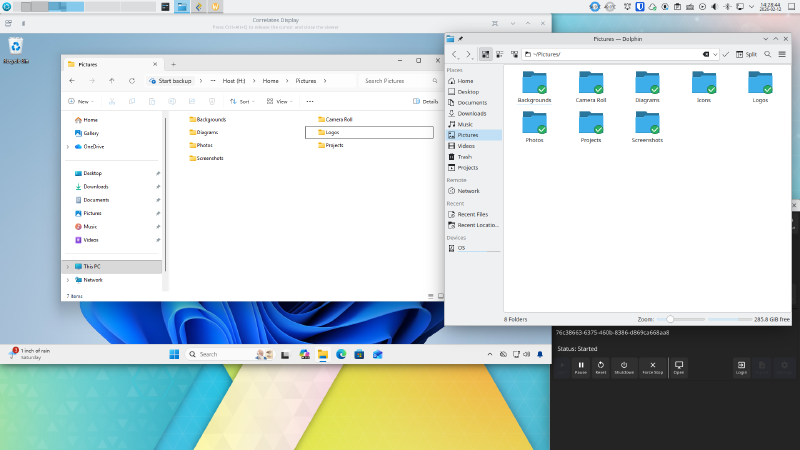Screen dimensions: 800x450
Task: Click Windows taskbar Search box
Action: 230,354
